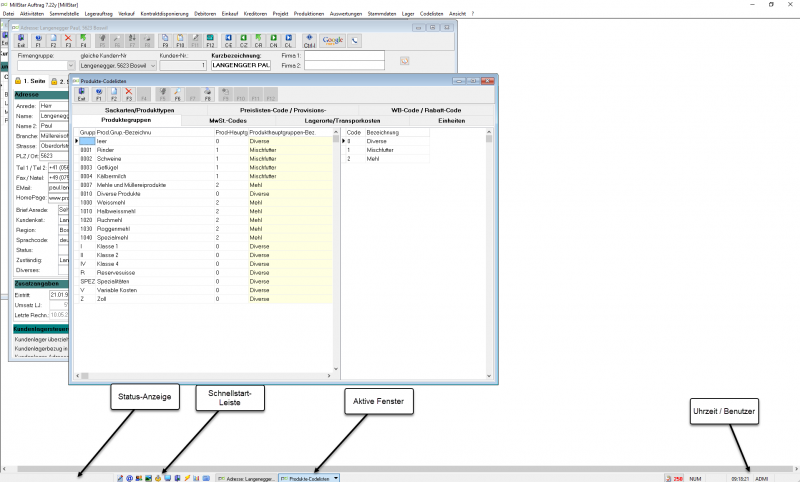The width and height of the screenshot is (800, 482).
Task: Click F8 print icon in Produkte-Codelisten toolbar
Action: click(x=208, y=94)
